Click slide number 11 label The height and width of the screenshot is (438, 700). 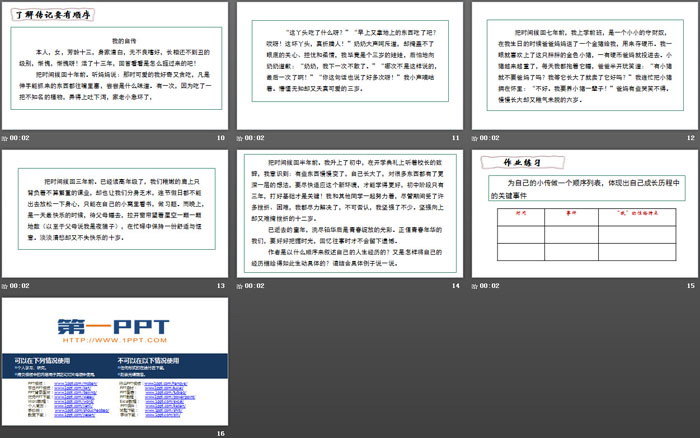(455, 138)
